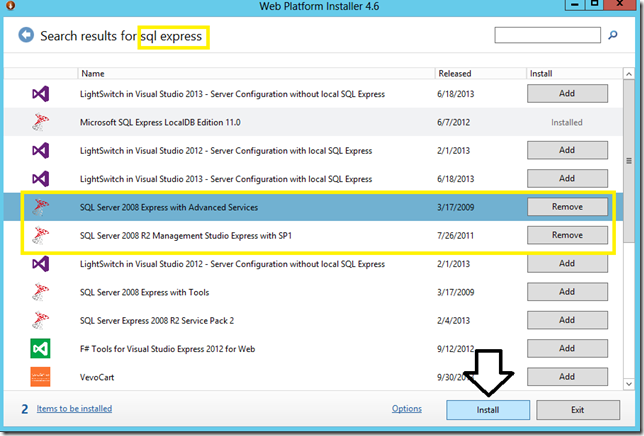
Task: Add LightSwitch 2012 with local SQL Express
Action: [567, 150]
